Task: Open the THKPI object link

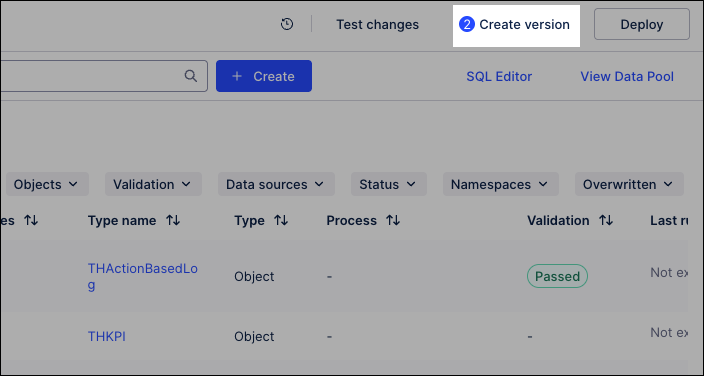Action: 106,336
